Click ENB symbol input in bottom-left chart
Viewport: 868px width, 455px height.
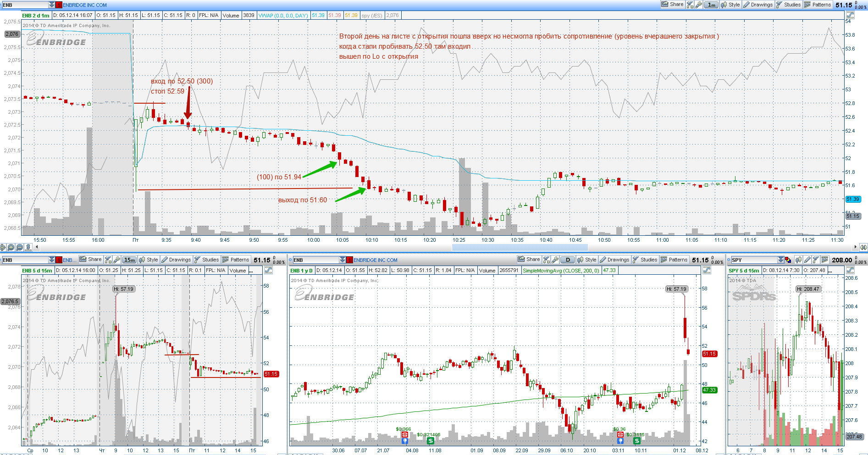[25, 260]
